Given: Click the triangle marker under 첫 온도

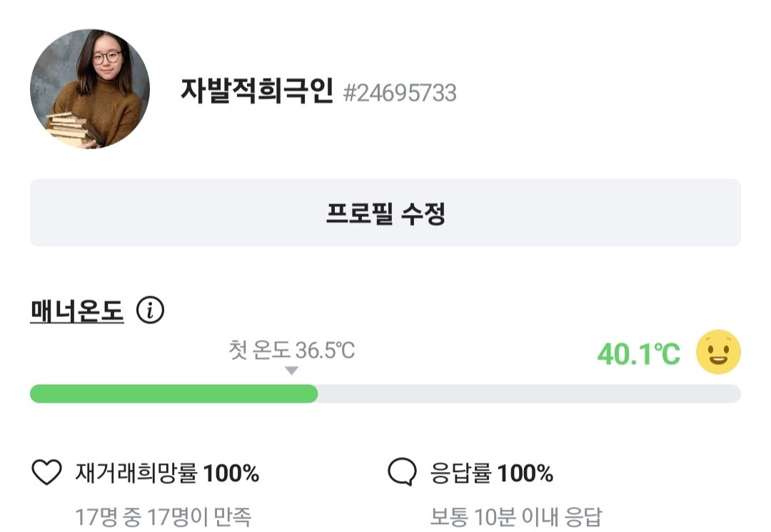Looking at the screenshot, I should [x=291, y=371].
